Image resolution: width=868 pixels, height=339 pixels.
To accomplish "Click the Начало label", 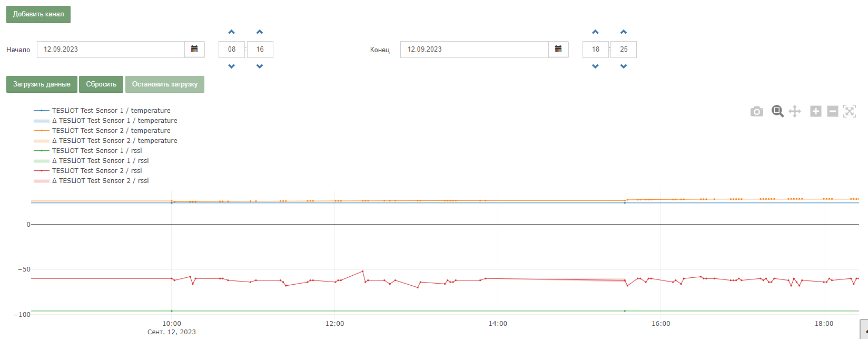I will pos(18,50).
